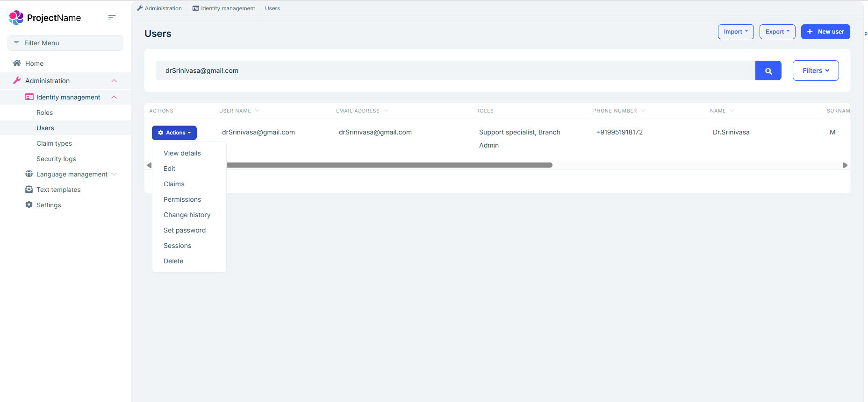Select View details from Actions menu

pyautogui.click(x=182, y=153)
